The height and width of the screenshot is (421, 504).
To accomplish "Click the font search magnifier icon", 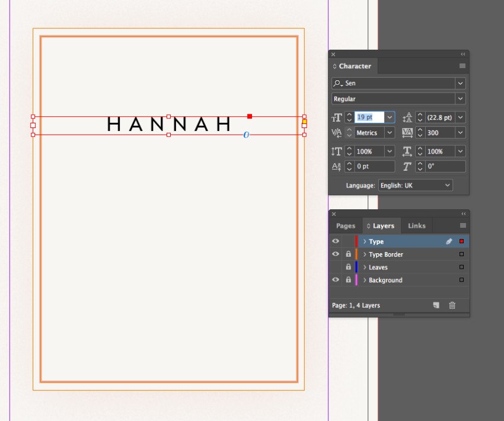I will [336, 83].
